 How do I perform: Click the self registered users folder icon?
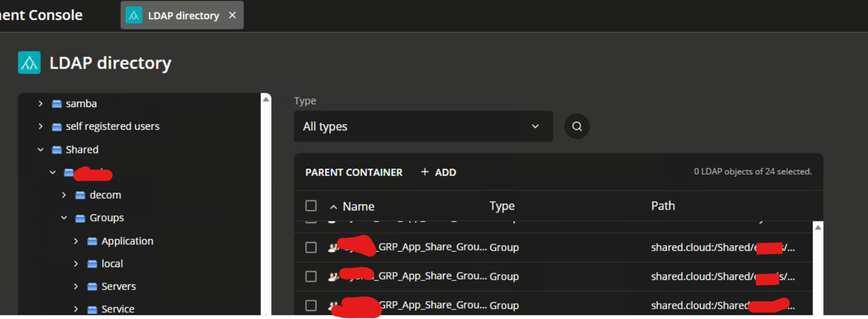pyautogui.click(x=57, y=126)
